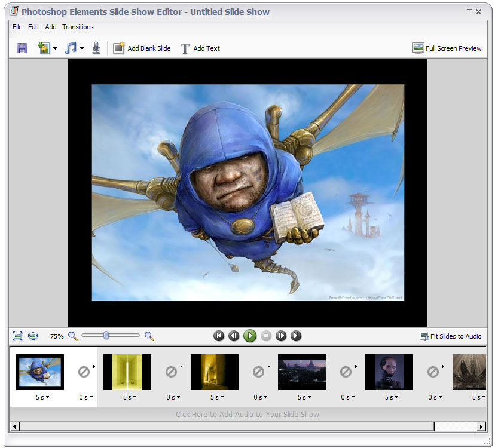Open the File menu
The image size is (495, 448).
click(x=17, y=27)
